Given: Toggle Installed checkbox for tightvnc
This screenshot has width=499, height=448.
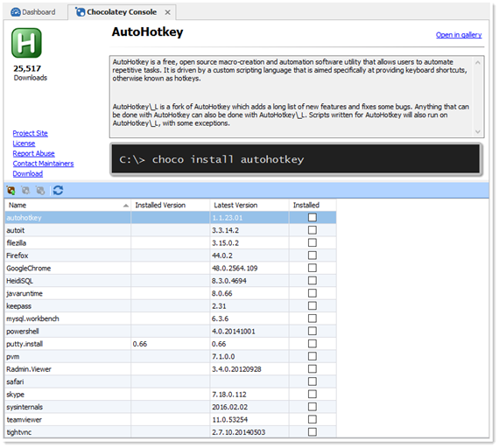Looking at the screenshot, I should 313,432.
